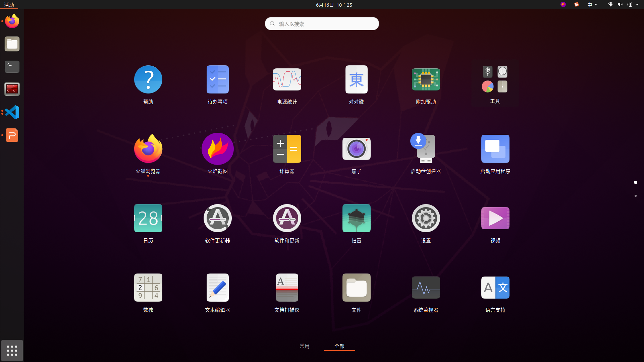Open the 中 input method dropdown

pos(592,5)
